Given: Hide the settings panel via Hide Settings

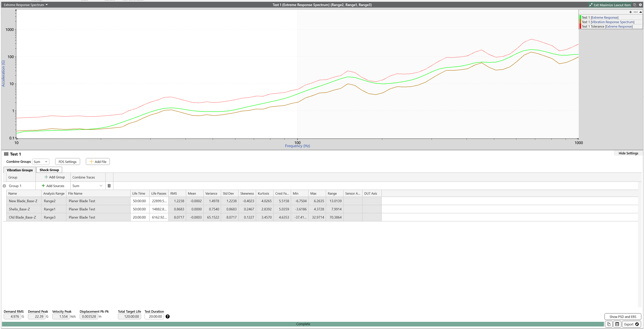Looking at the screenshot, I should [628, 153].
